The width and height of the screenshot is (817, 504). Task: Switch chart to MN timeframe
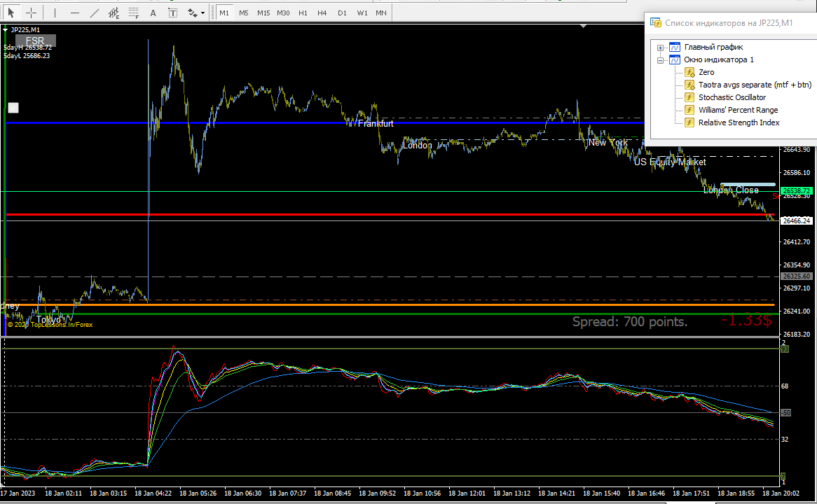(381, 13)
